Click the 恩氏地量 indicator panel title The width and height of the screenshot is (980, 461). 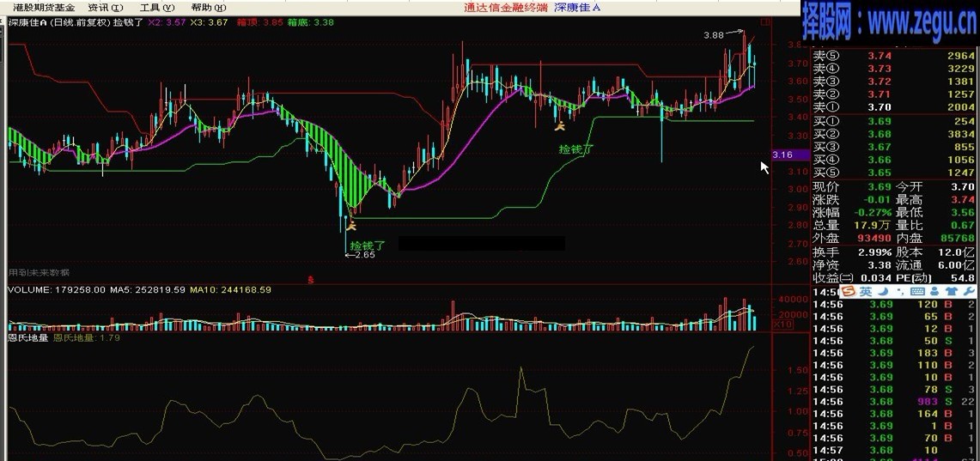coord(28,338)
